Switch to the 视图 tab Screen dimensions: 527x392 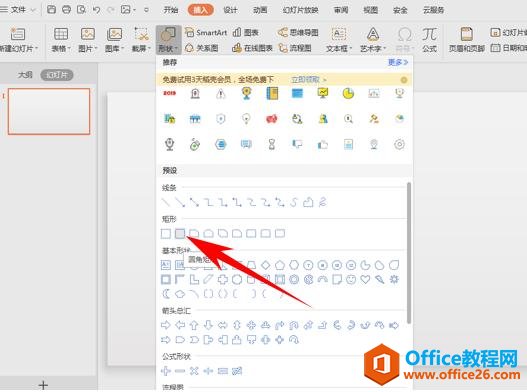tap(370, 10)
